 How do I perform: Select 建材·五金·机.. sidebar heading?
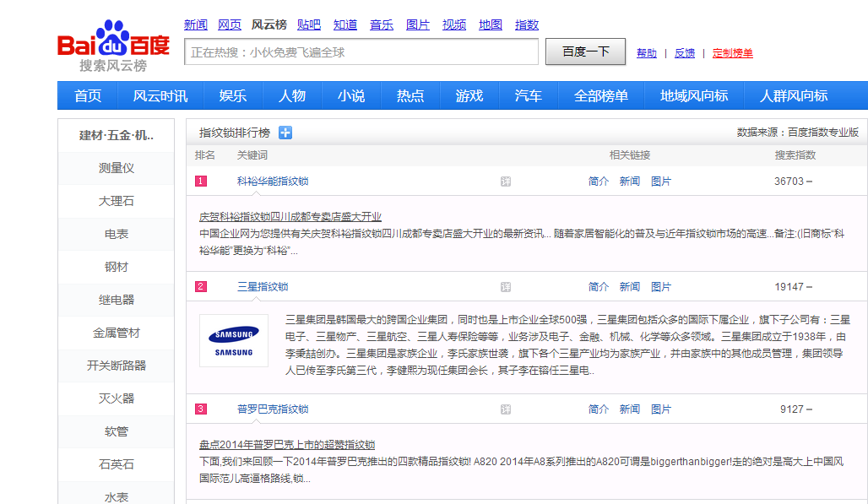(117, 136)
